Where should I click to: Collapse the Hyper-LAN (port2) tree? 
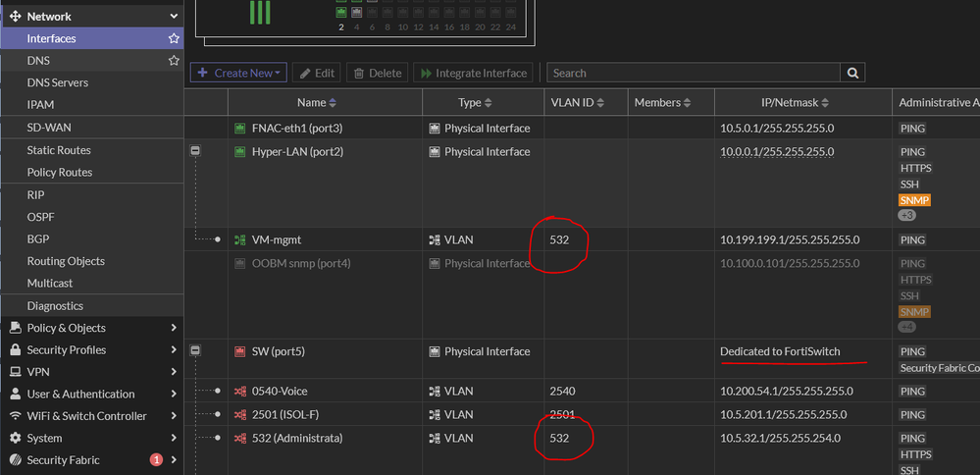click(x=195, y=151)
